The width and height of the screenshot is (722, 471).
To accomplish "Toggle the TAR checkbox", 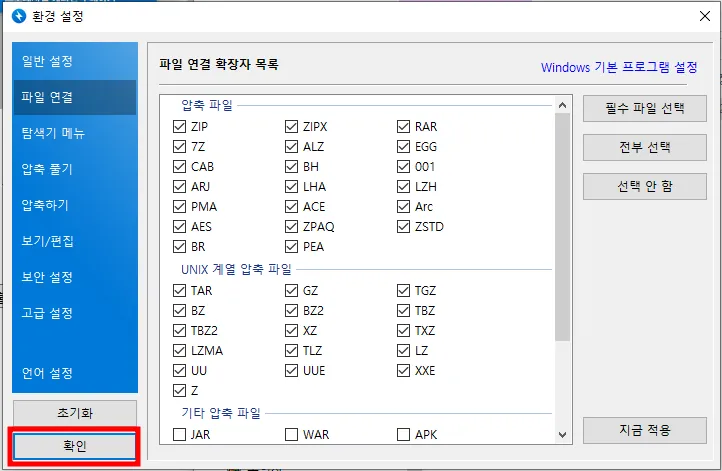I will (179, 291).
